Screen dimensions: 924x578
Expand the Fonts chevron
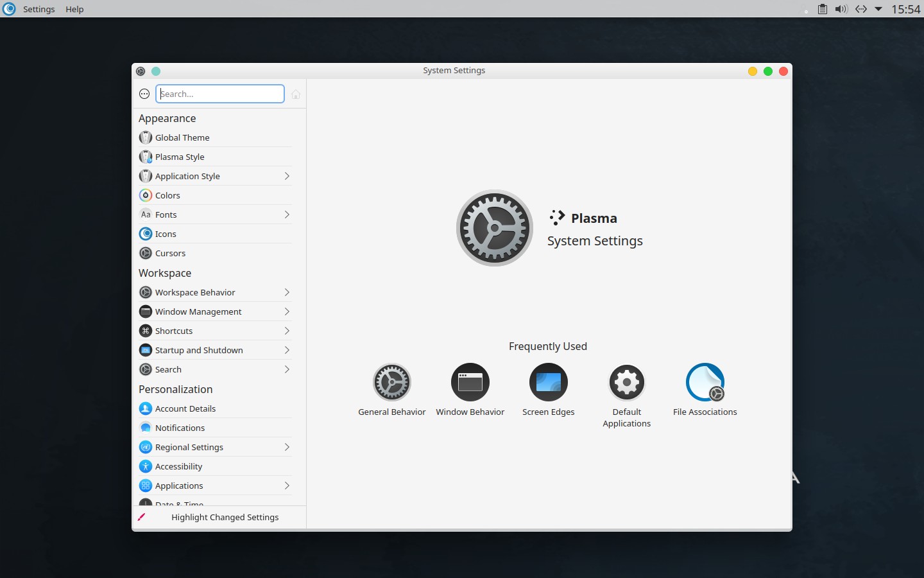coord(287,215)
